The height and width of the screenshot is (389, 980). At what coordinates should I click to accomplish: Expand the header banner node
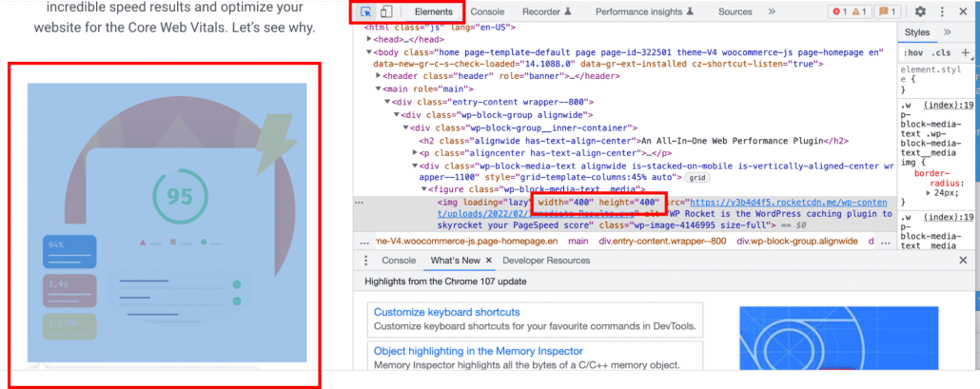coord(378,76)
